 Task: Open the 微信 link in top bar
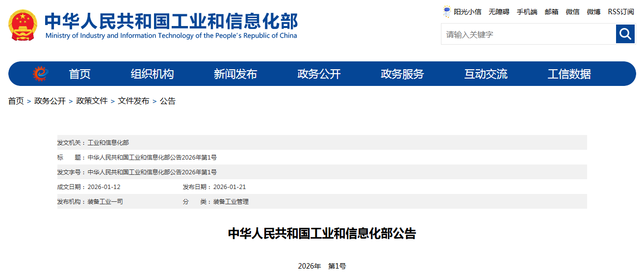click(572, 12)
